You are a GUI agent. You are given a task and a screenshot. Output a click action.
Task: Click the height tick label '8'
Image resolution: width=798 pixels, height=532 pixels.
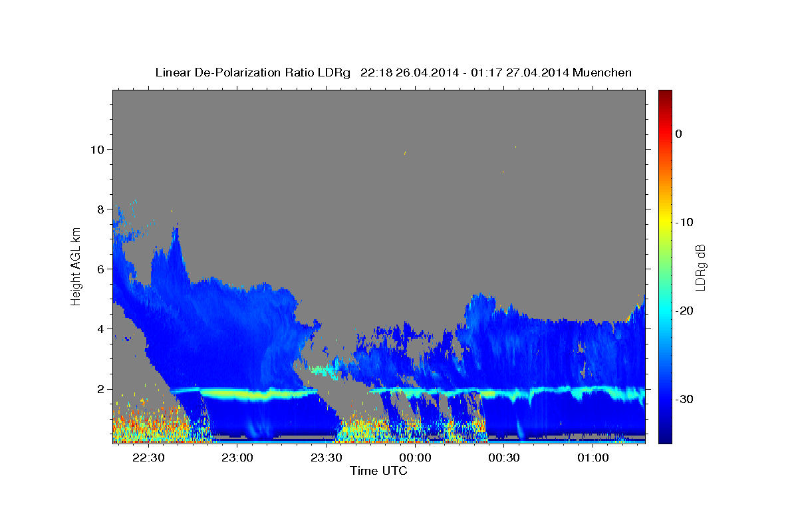click(x=101, y=209)
